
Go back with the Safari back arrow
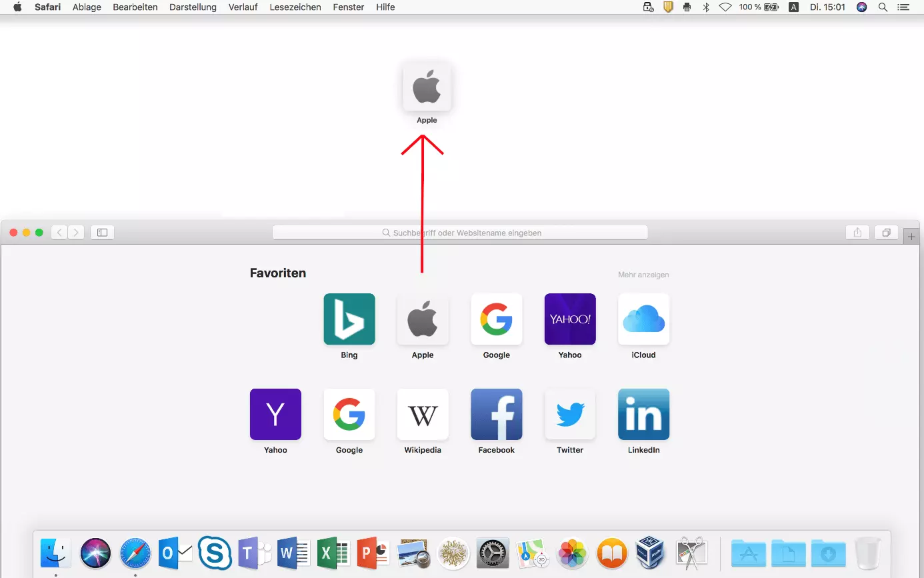(59, 233)
